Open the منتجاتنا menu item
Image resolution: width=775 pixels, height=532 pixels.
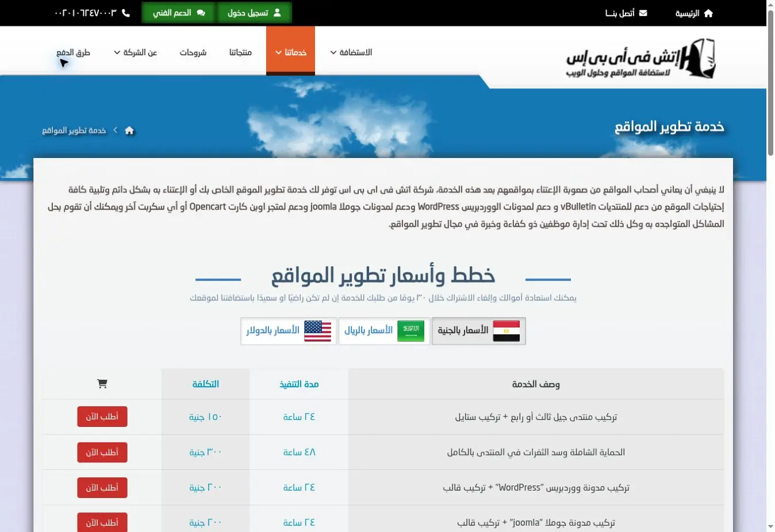tap(240, 52)
